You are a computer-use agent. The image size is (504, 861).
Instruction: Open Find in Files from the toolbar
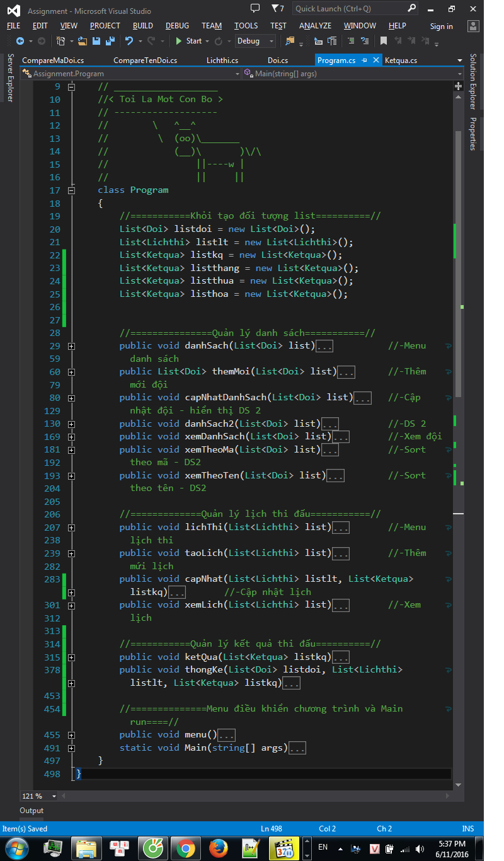[289, 40]
